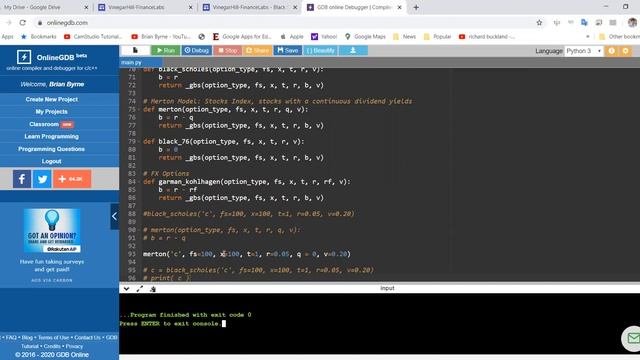The image size is (640, 360).
Task: Create a new file with the file icon
Action: tap(135, 50)
